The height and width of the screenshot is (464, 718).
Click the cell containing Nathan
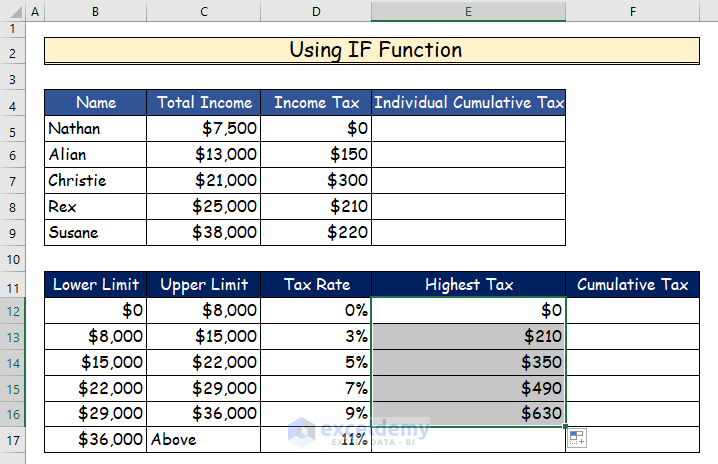[95, 128]
